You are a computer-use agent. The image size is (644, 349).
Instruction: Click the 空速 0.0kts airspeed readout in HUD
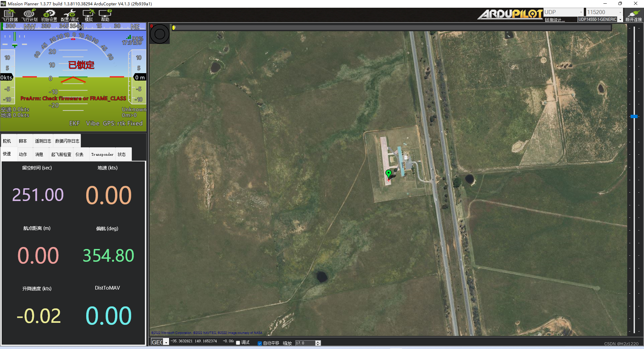click(x=15, y=109)
